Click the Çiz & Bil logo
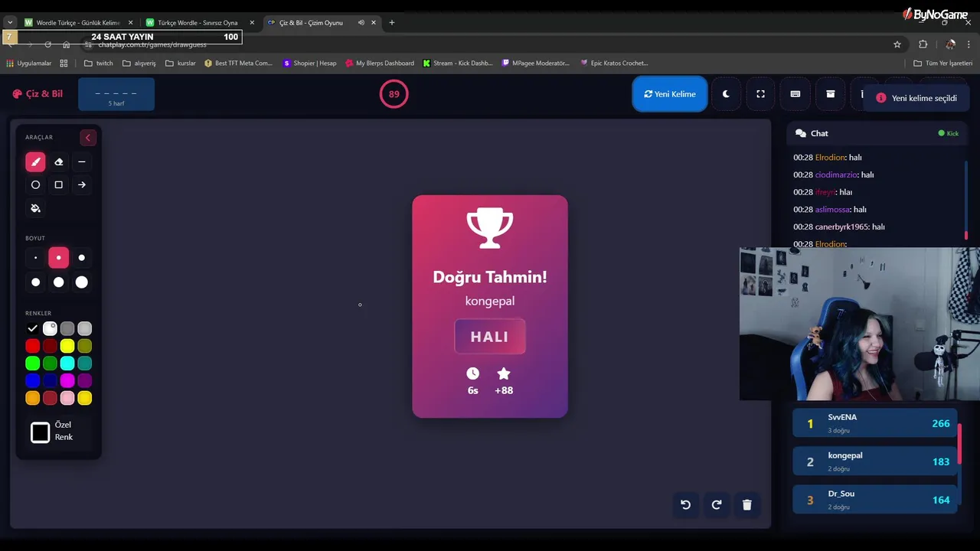This screenshot has width=980, height=551. click(x=38, y=94)
